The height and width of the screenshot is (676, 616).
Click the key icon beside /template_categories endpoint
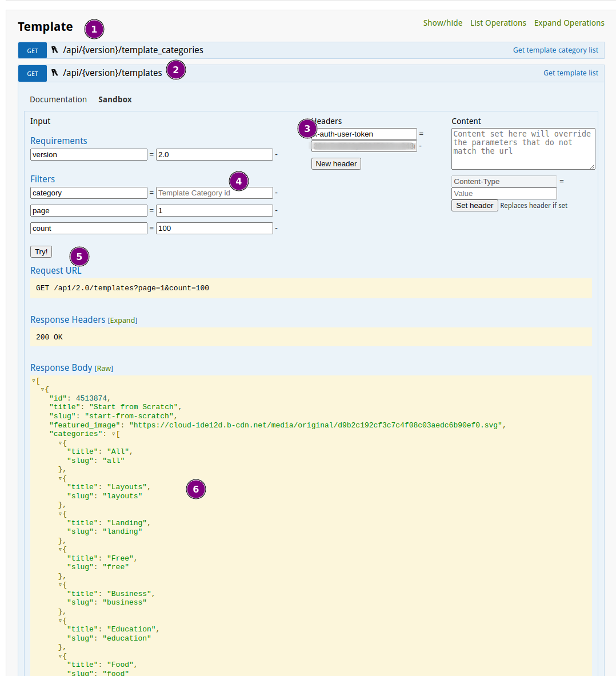point(55,50)
